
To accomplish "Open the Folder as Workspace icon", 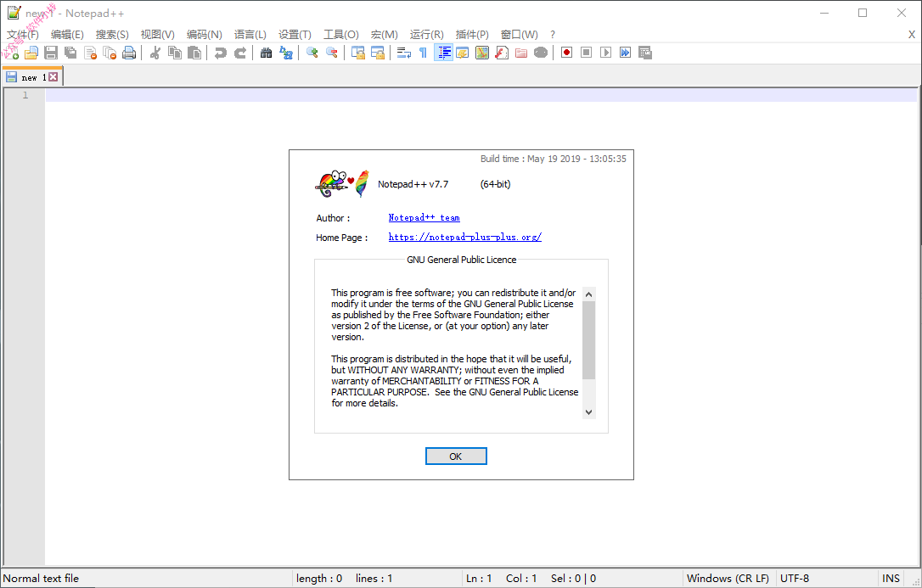I will (x=521, y=53).
